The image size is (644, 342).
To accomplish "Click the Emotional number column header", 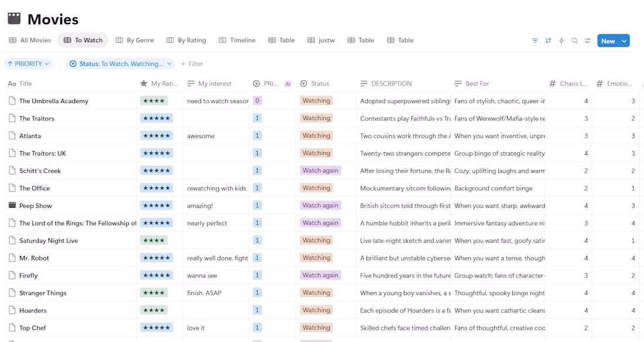I will coord(614,83).
